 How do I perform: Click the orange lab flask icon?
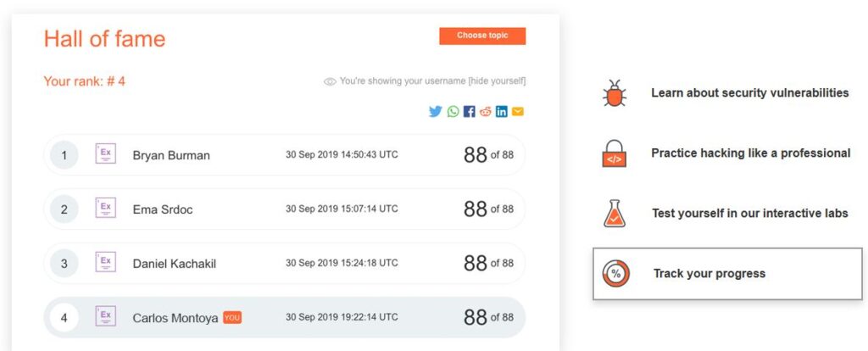pos(615,214)
